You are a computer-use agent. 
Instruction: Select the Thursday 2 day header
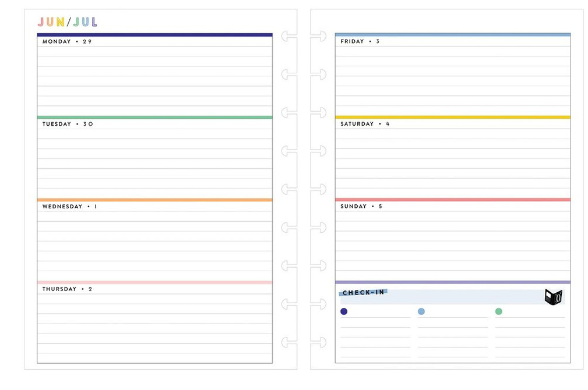click(x=67, y=289)
